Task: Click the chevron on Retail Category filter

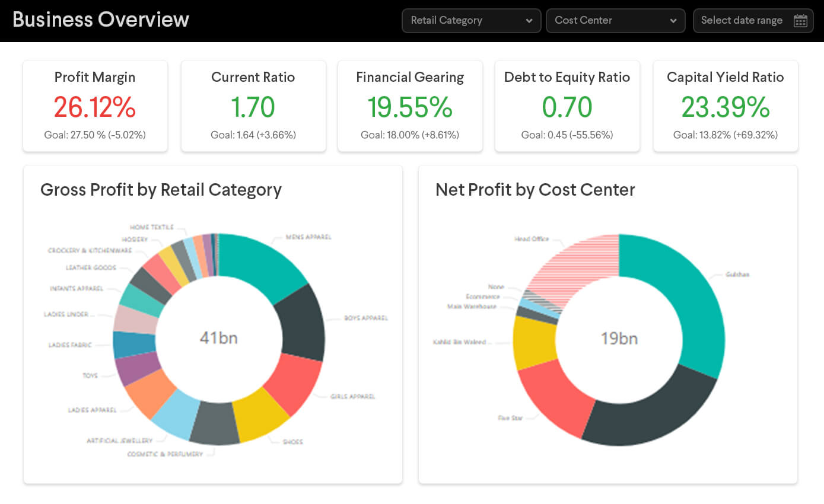Action: coord(530,20)
